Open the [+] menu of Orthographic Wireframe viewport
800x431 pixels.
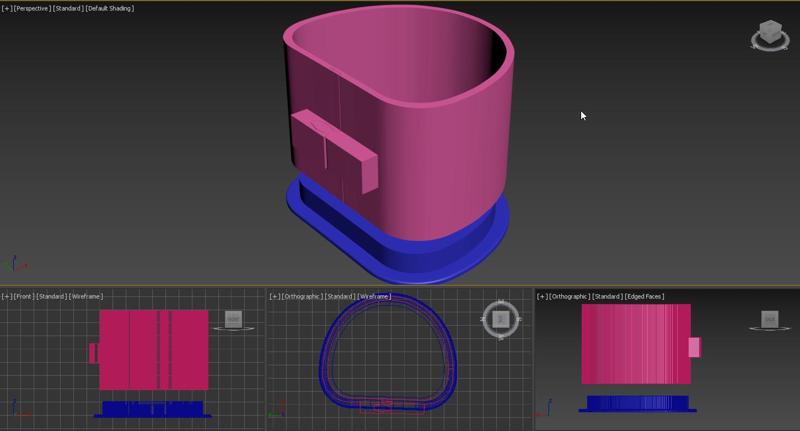pos(274,296)
